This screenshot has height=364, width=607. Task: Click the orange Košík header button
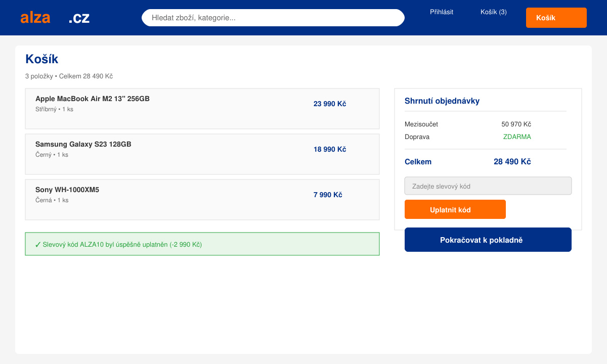[556, 18]
